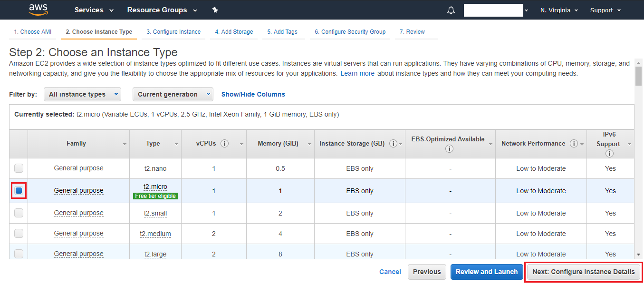Image resolution: width=644 pixels, height=285 pixels.
Task: Click the pin shortcut icon in navbar
Action: (x=215, y=10)
